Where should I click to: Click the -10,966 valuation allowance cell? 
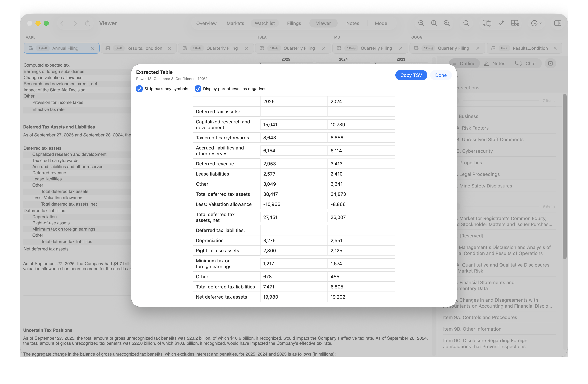point(294,204)
